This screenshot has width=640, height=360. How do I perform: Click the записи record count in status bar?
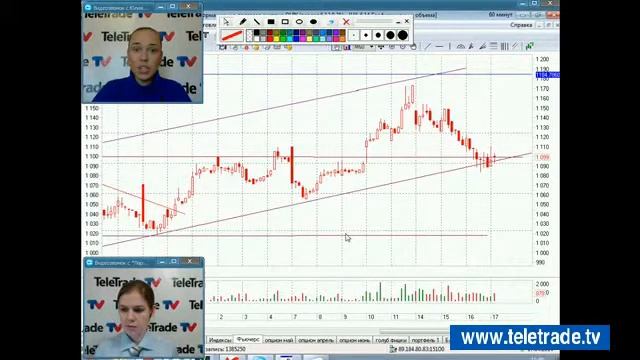pos(225,349)
